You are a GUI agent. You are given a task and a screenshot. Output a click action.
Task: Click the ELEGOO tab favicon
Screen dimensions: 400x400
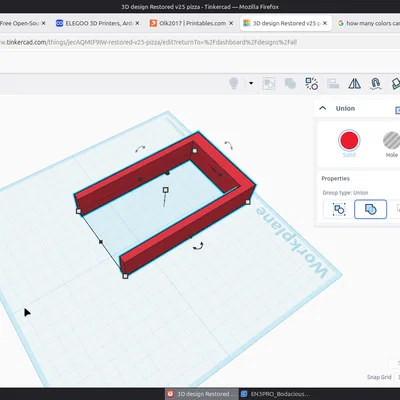[59, 23]
